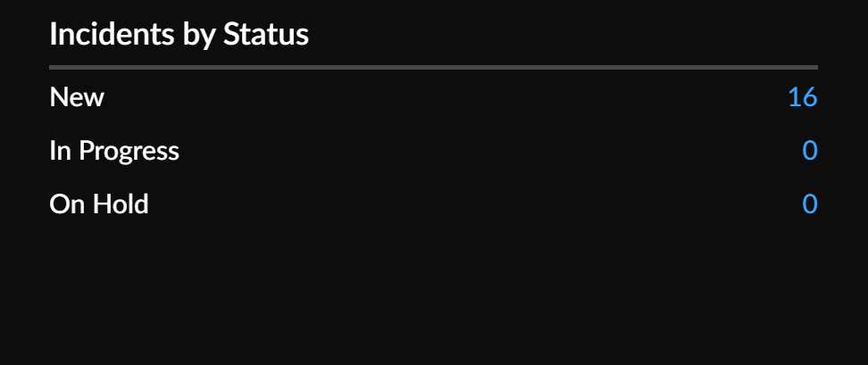
Task: Click the Incidents by Status title
Action: tap(179, 35)
